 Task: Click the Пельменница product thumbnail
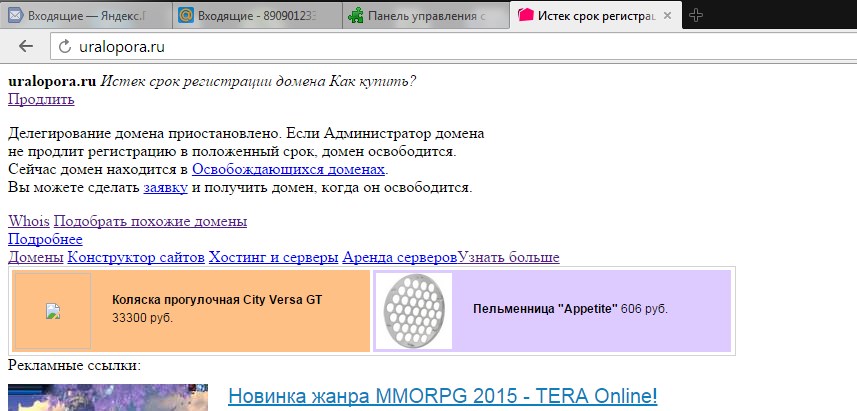point(415,312)
